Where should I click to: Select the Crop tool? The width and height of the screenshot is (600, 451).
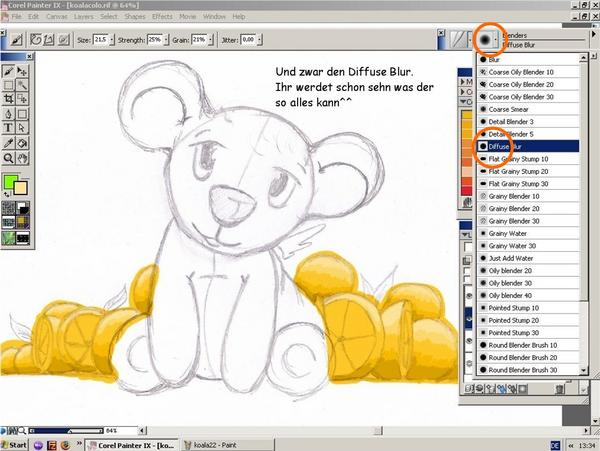(x=8, y=99)
